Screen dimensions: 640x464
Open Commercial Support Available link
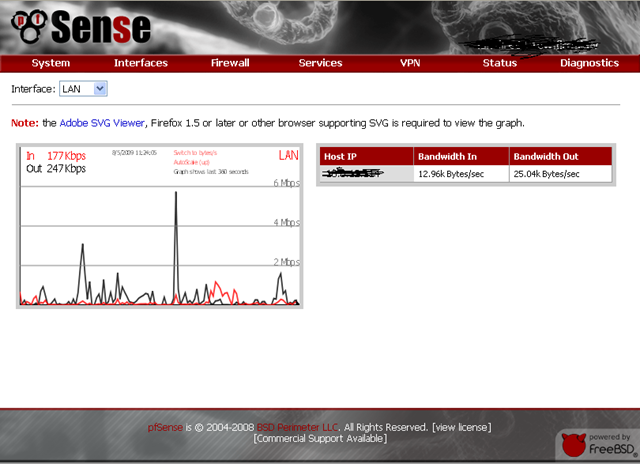click(x=320, y=439)
